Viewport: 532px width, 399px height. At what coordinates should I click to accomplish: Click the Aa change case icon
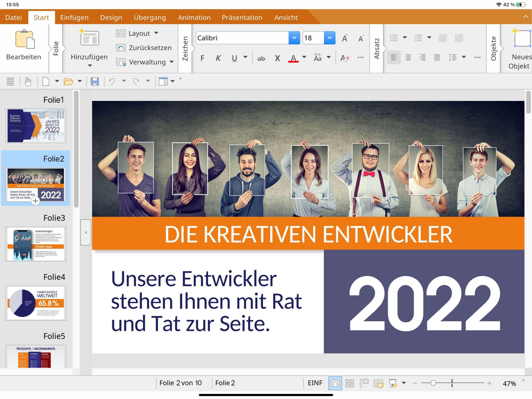(318, 58)
